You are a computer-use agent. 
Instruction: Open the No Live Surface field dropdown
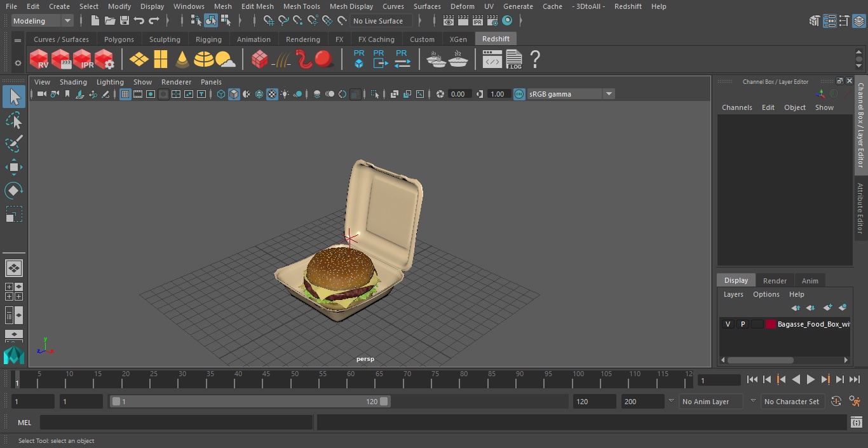coord(382,21)
